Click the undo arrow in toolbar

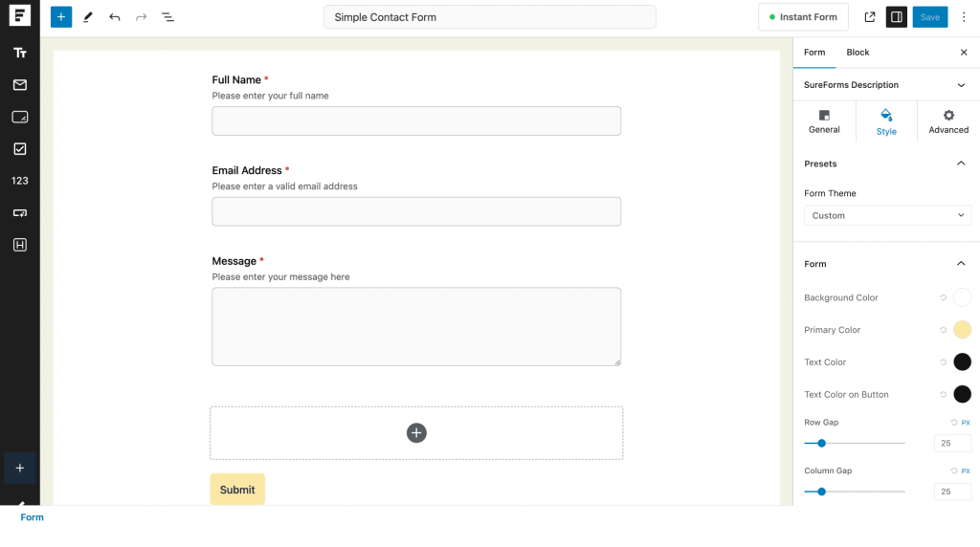pos(115,17)
